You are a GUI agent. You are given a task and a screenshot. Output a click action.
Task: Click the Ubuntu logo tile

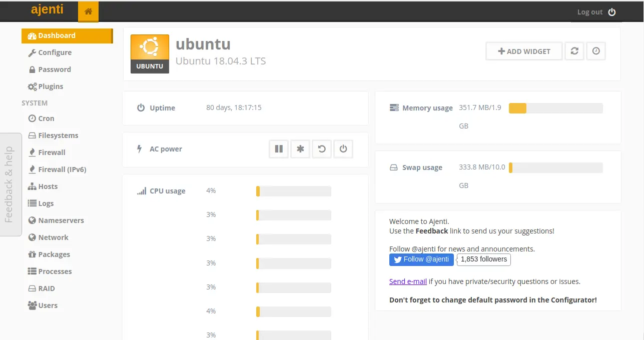coord(150,54)
